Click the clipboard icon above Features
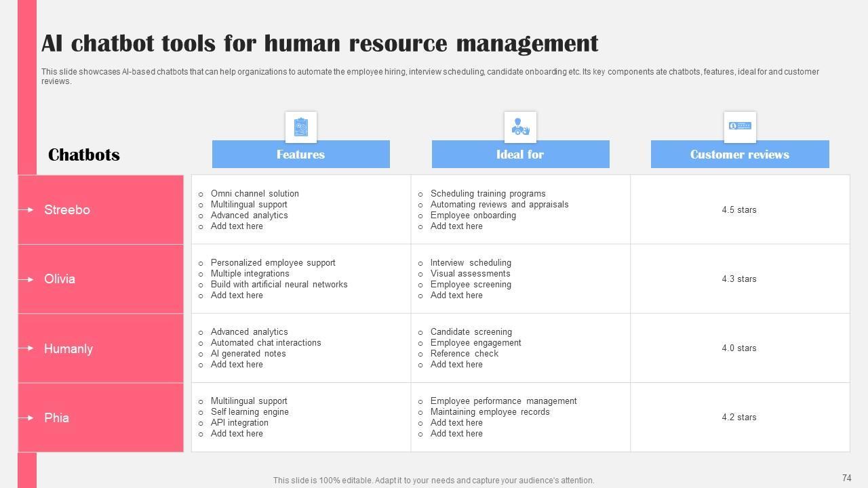 [x=300, y=127]
